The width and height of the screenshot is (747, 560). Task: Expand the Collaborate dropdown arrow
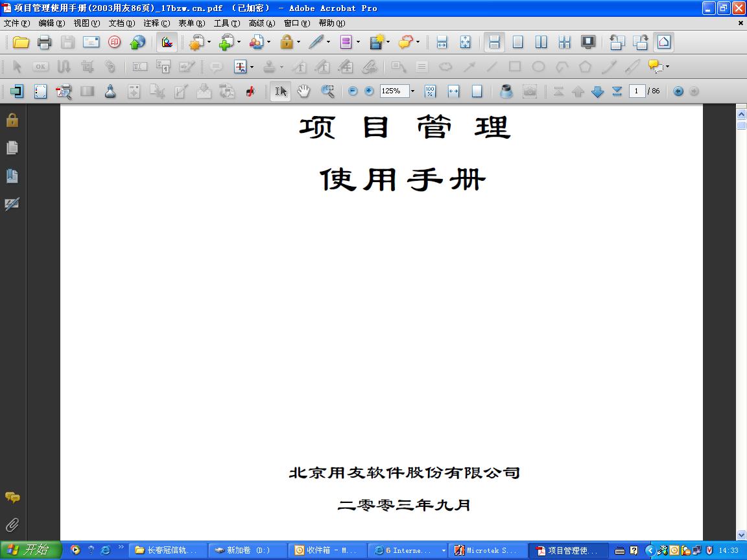coord(268,42)
